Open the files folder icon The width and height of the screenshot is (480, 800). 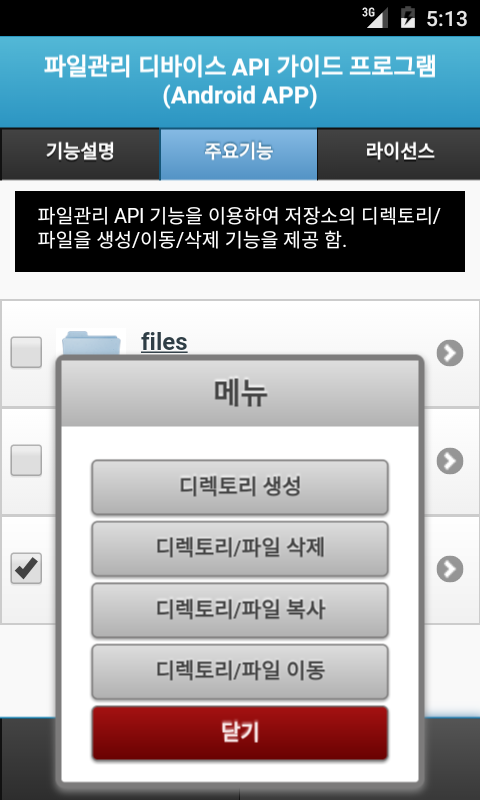91,341
